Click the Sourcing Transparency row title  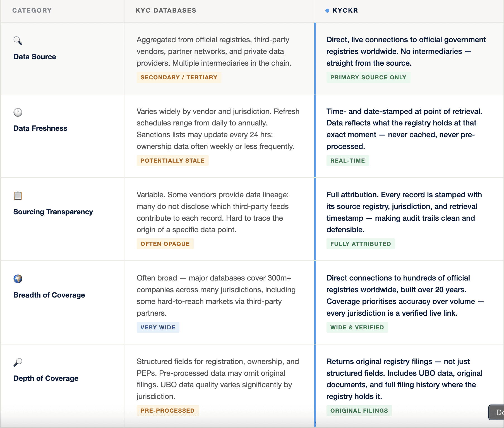click(53, 212)
